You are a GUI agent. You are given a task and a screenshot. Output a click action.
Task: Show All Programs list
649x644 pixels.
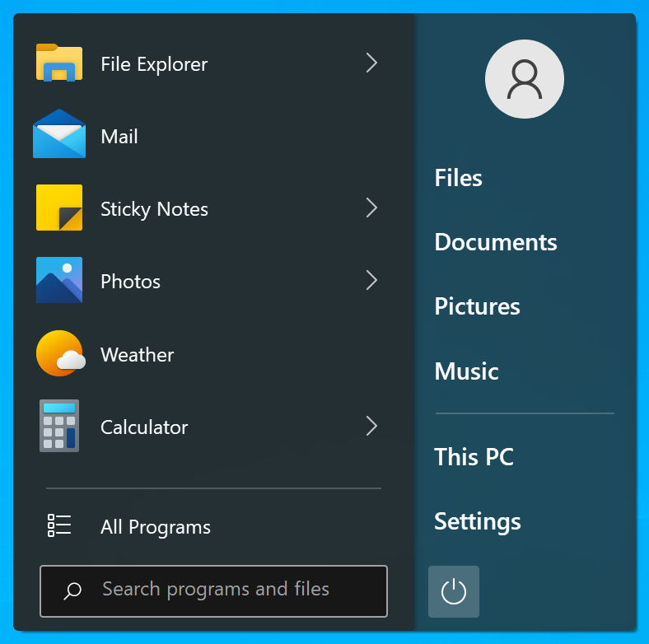(x=155, y=527)
